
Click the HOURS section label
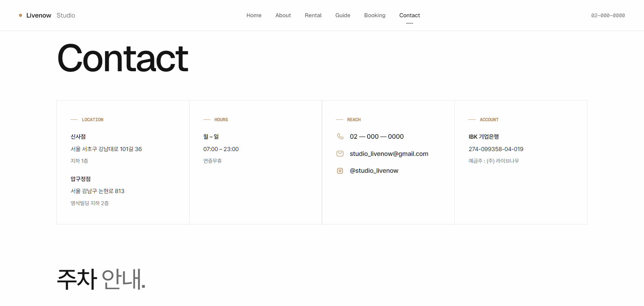pos(221,119)
